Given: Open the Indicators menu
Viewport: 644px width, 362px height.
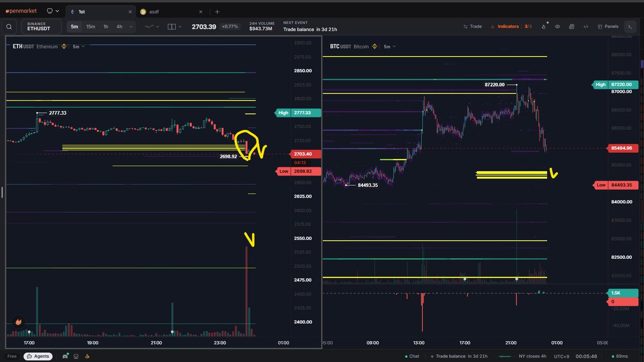Looking at the screenshot, I should click(503, 26).
